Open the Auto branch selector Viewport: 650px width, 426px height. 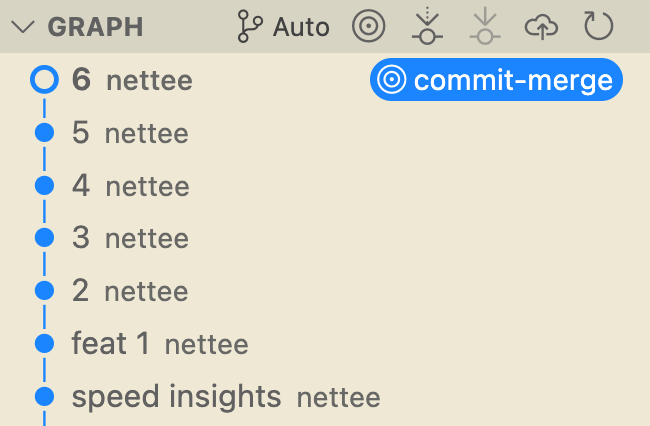(x=300, y=27)
